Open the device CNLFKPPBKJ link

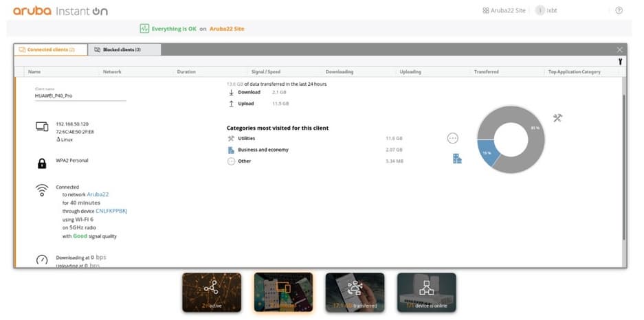click(x=111, y=211)
